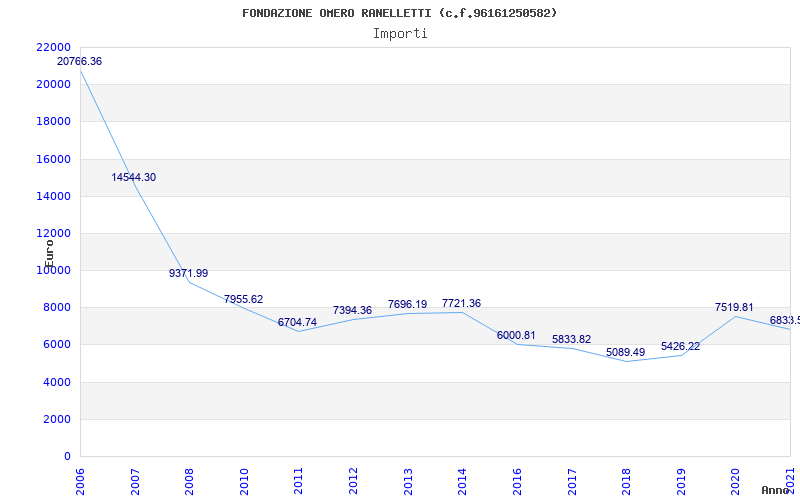The width and height of the screenshot is (800, 500).
Task: Click x-axis year 2013
Action: click(x=408, y=482)
